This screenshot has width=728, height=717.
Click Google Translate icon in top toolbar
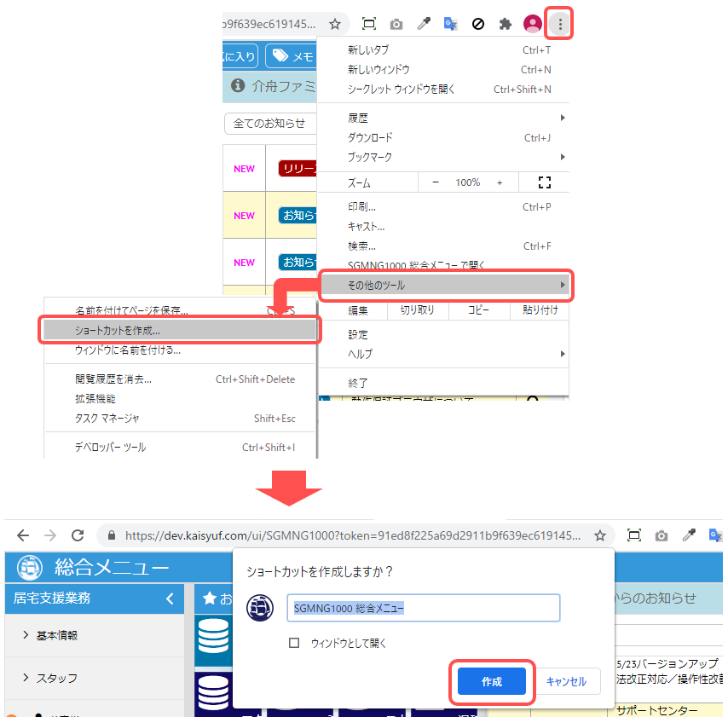coord(450,24)
